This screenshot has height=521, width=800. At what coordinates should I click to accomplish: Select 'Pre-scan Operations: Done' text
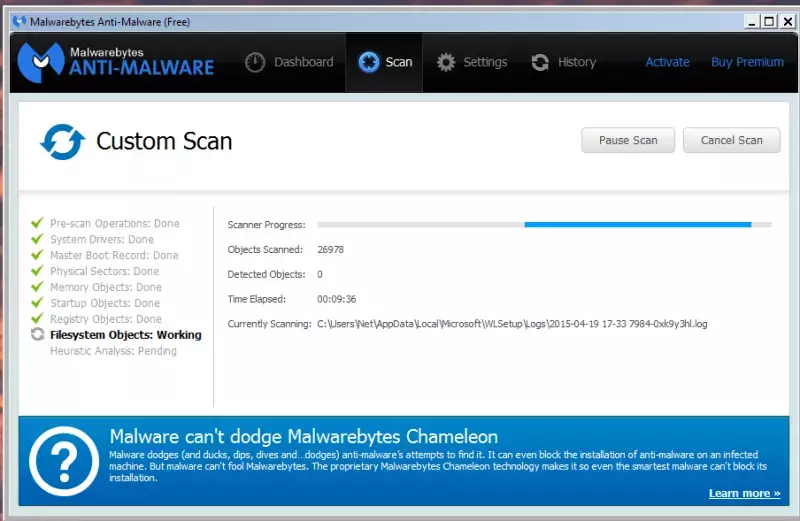115,224
